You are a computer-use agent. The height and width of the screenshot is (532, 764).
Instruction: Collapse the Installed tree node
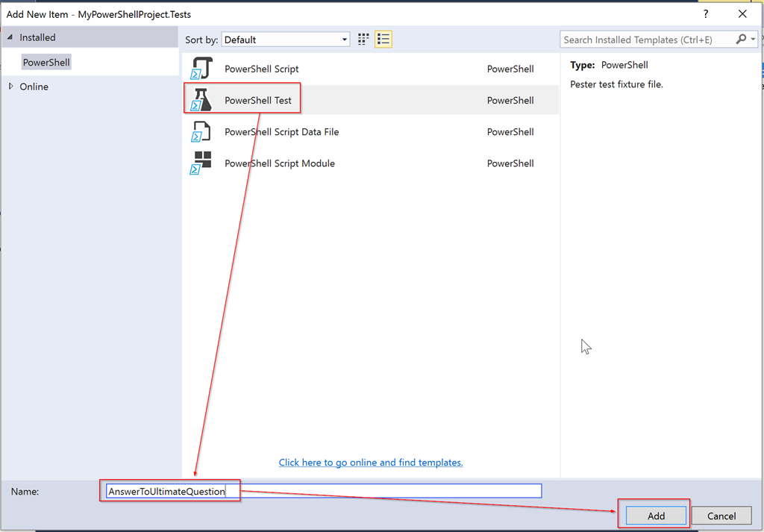pos(10,37)
